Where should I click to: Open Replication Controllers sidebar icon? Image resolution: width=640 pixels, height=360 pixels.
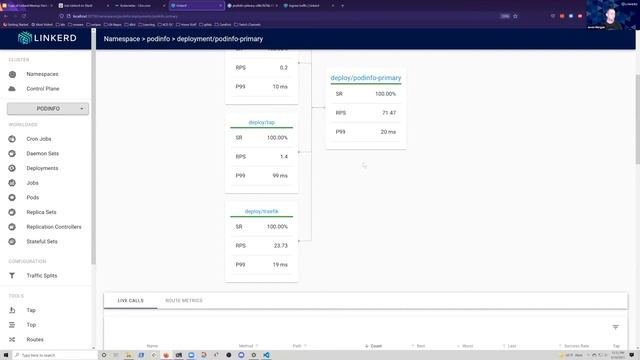pos(12,227)
